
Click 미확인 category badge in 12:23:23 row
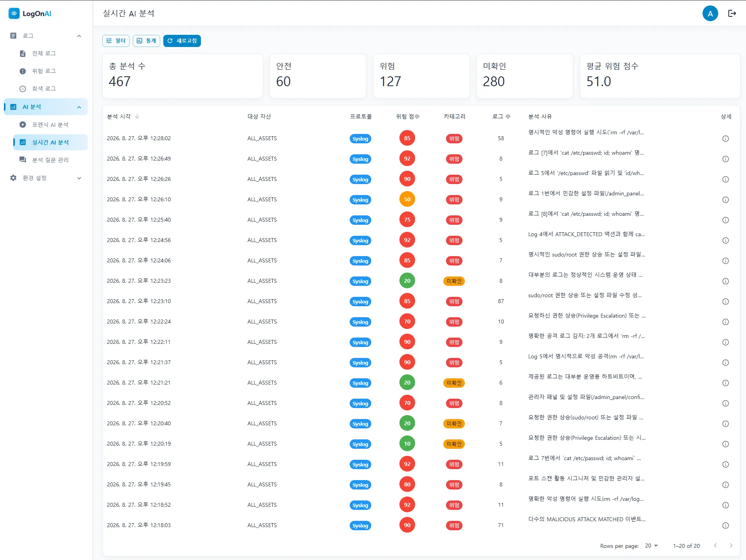pos(454,281)
